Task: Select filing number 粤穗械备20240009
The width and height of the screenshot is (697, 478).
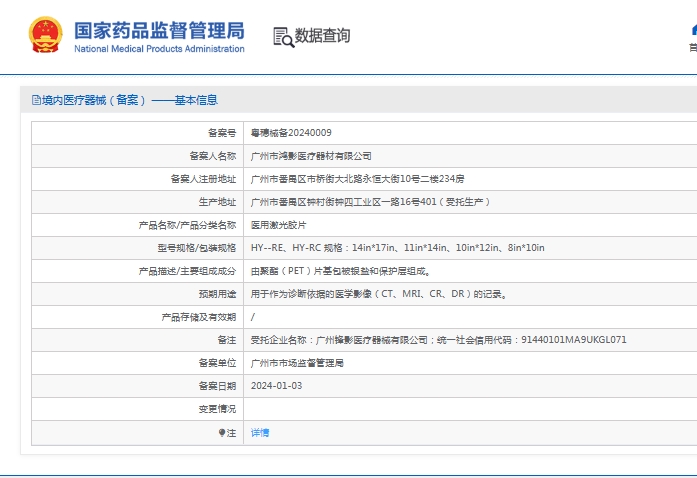Action: [291, 133]
